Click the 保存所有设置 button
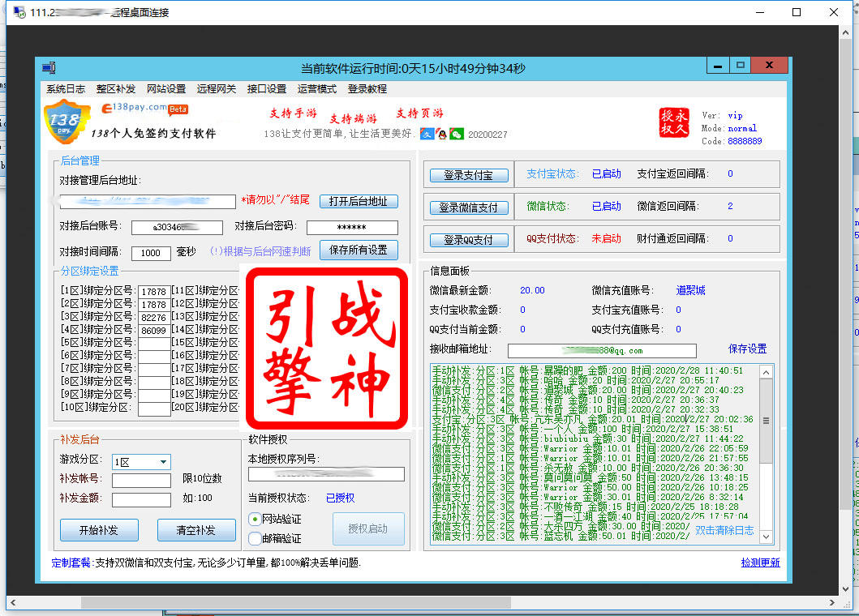The height and width of the screenshot is (616, 859). click(359, 250)
